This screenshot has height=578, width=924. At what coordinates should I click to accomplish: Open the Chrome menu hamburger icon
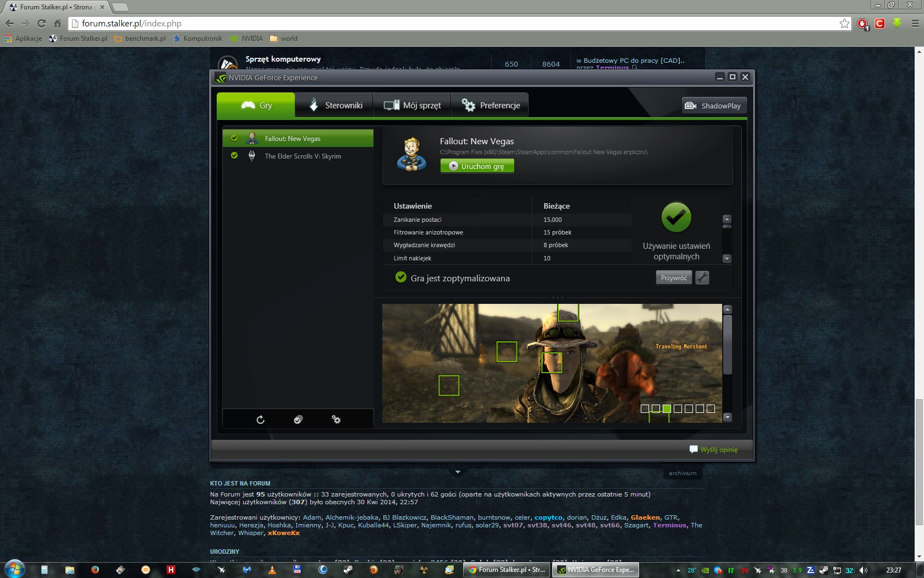click(x=915, y=23)
